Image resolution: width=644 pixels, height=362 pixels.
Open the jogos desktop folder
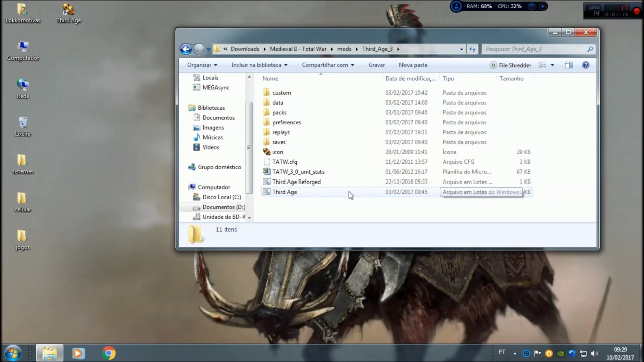coord(23,240)
